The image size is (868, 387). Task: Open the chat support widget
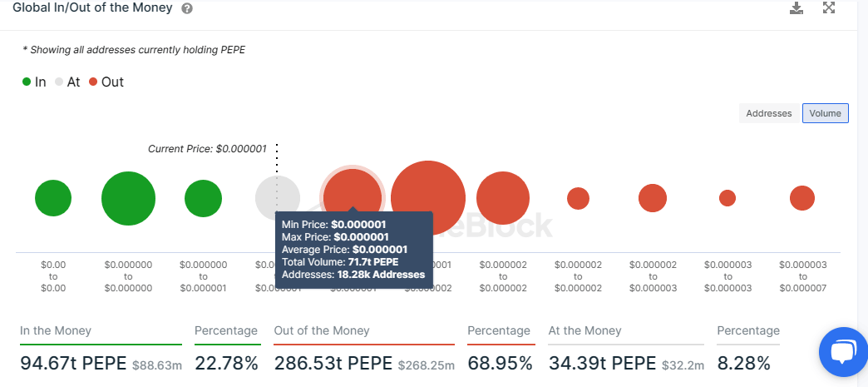(842, 352)
